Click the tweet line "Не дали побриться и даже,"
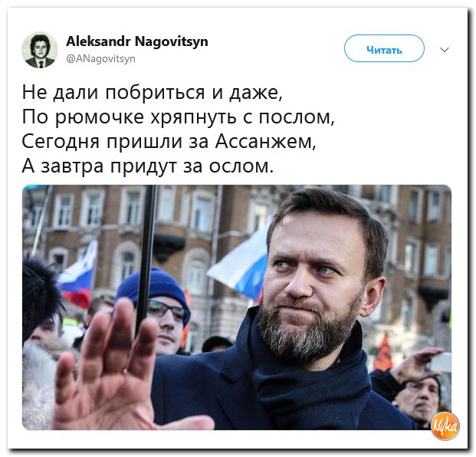476x457 pixels. [x=152, y=92]
